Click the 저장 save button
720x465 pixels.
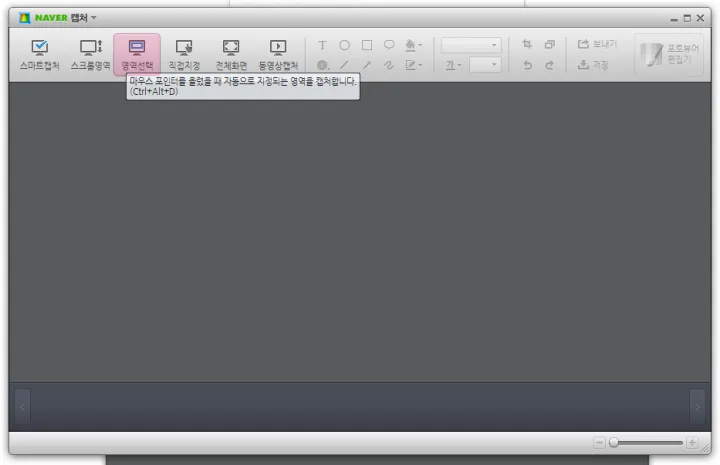click(x=593, y=65)
